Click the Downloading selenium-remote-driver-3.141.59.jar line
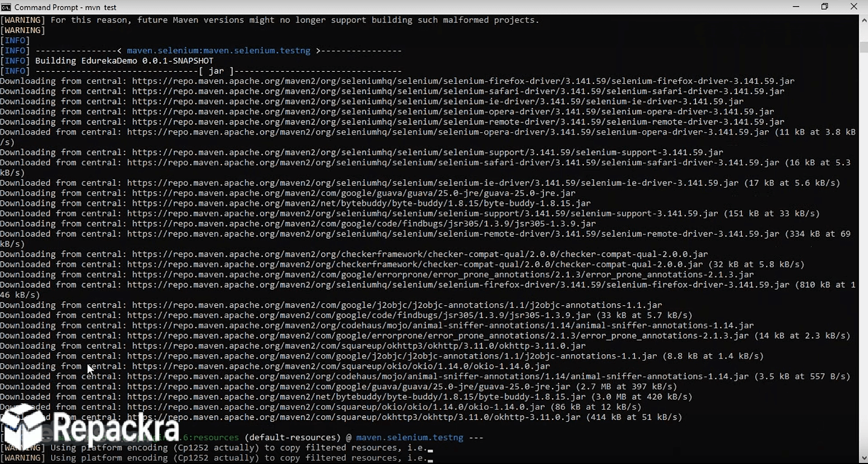Image resolution: width=868 pixels, height=464 pixels. point(392,122)
